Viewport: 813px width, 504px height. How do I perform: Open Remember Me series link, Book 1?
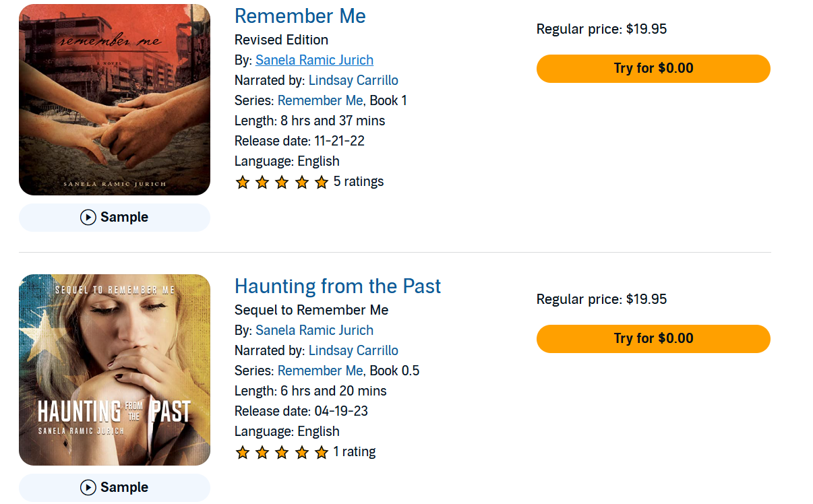tap(320, 100)
